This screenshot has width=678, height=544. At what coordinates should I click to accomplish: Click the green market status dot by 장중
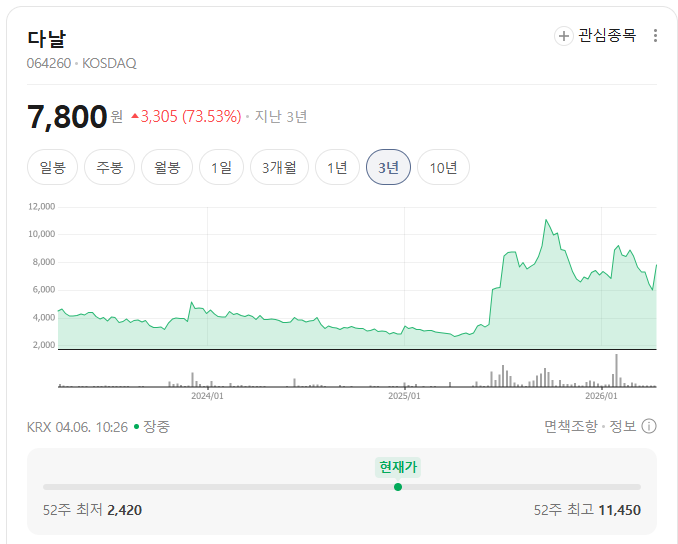click(x=136, y=427)
